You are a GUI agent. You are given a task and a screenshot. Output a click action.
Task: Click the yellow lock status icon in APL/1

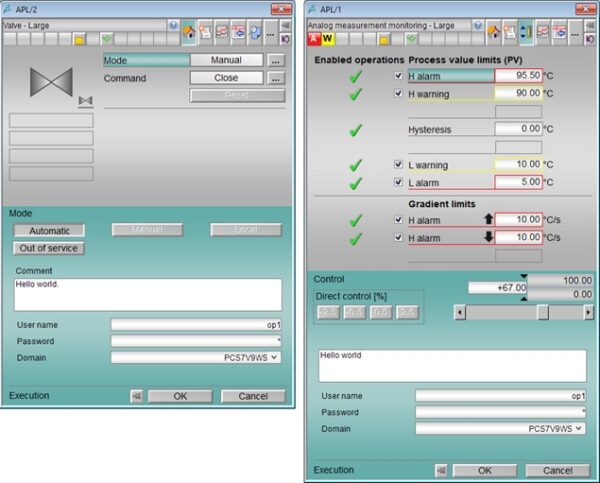384,39
